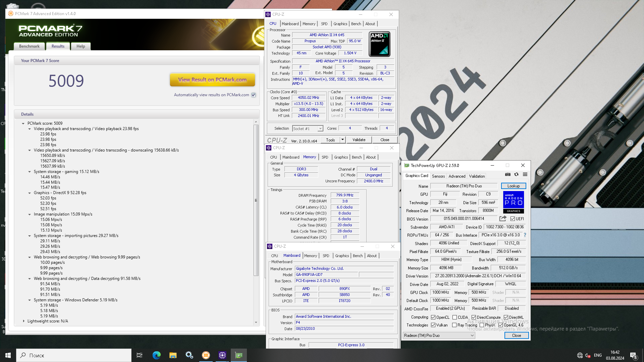The width and height of the screenshot is (644, 362).
Task: Click details list scrollbar thumb
Action: pyautogui.click(x=256, y=200)
